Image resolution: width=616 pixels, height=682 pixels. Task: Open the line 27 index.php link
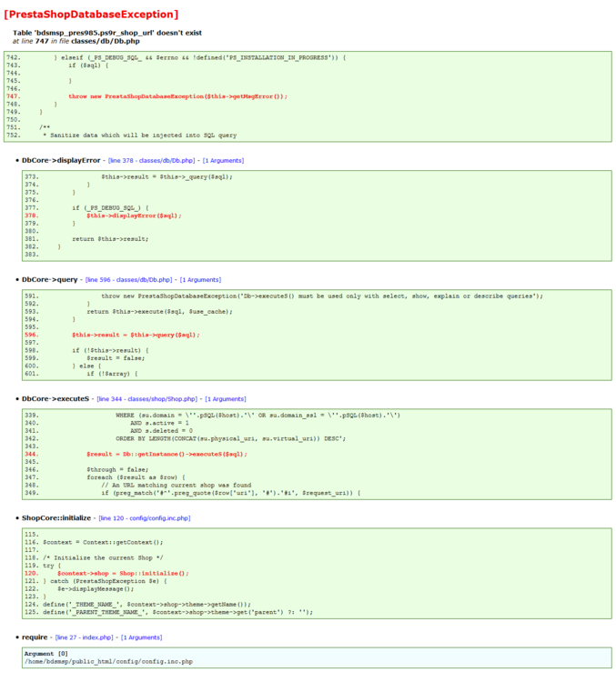[84, 637]
